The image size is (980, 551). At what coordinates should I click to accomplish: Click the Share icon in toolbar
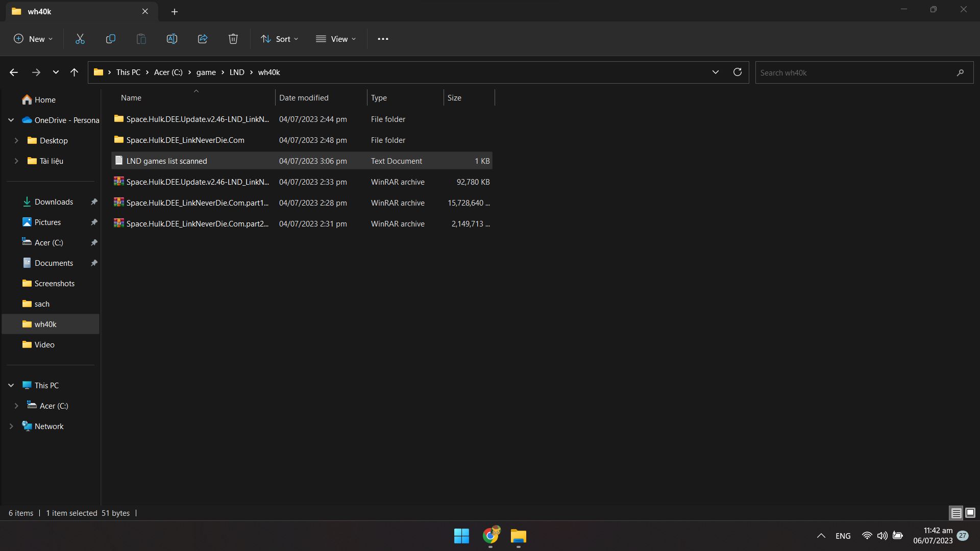point(203,39)
